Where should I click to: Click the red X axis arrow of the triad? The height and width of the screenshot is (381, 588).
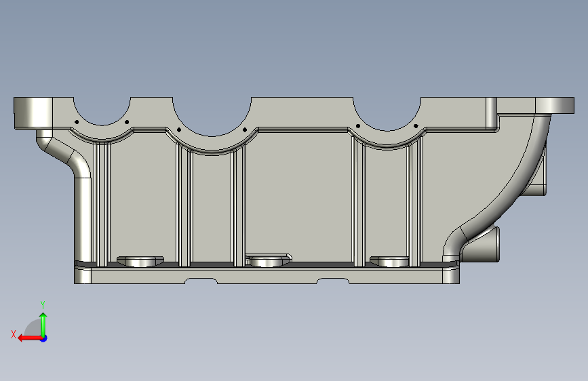(30, 338)
